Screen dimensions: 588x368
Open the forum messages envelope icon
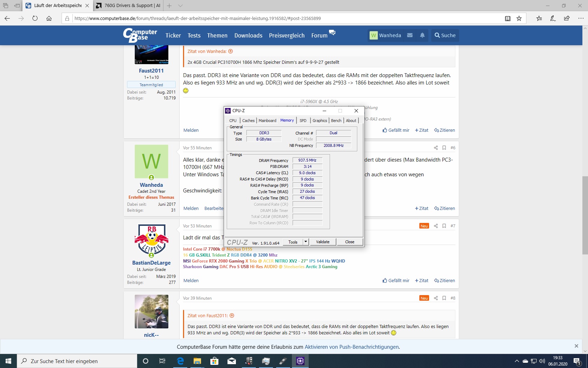click(410, 35)
